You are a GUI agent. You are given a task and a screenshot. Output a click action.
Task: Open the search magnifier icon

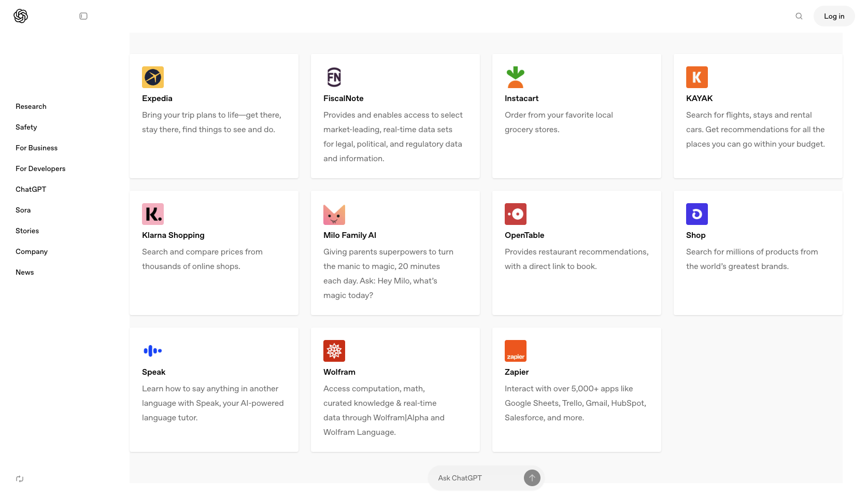799,16
